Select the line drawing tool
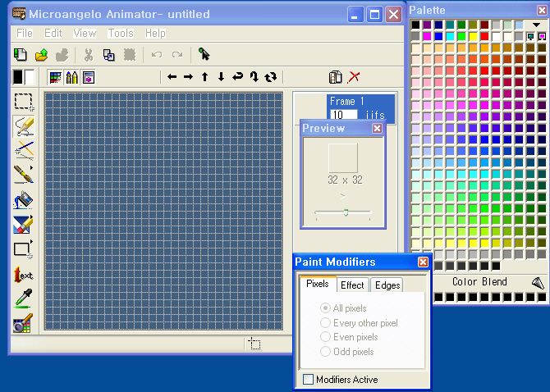Viewport: 550px width, 392px height. [24, 150]
